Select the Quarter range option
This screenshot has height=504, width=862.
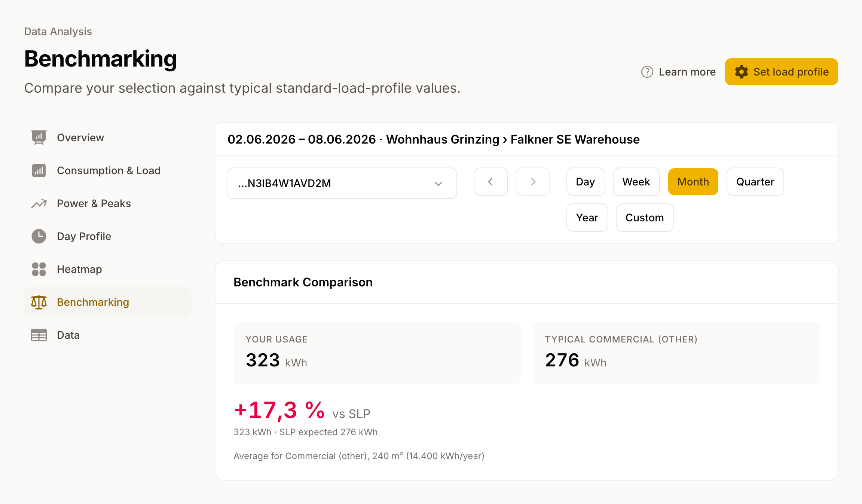point(755,182)
